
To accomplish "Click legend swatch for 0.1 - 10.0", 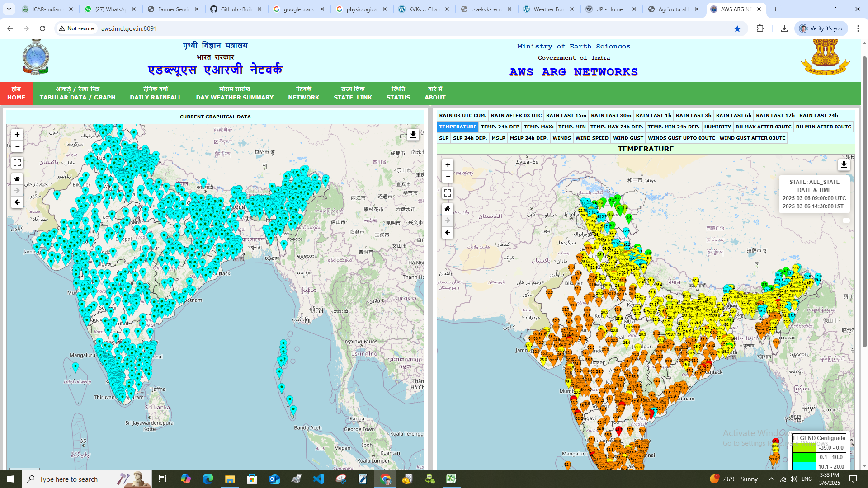I will (x=804, y=457).
